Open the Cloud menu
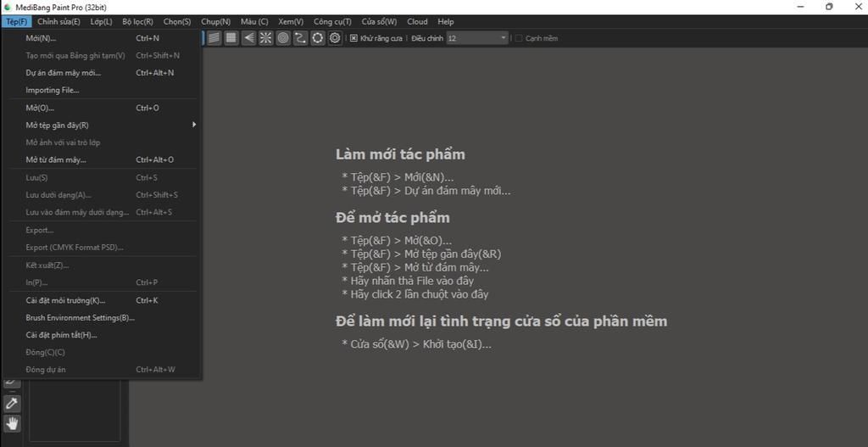Screen dimensions: 868x447 pyautogui.click(x=417, y=21)
